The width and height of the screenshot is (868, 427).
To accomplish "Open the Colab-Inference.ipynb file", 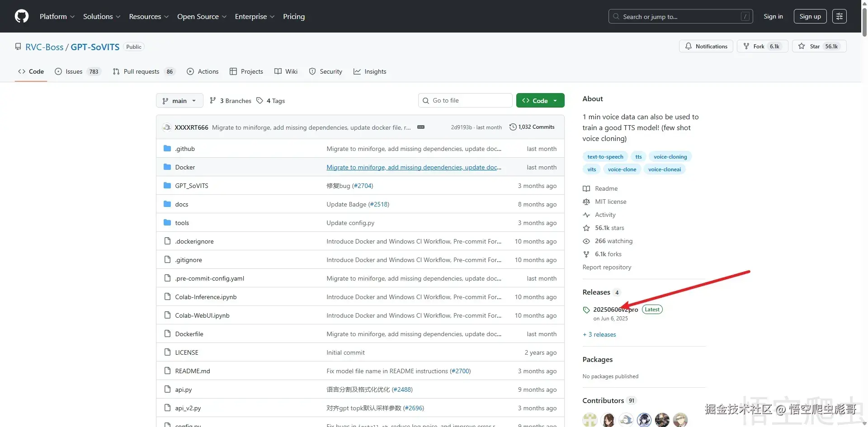I will pyautogui.click(x=206, y=297).
